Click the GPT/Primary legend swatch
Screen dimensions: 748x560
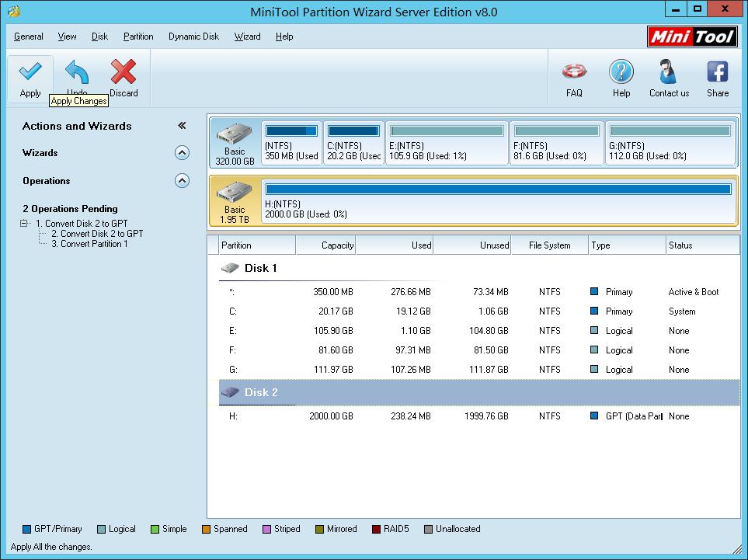tap(26, 529)
